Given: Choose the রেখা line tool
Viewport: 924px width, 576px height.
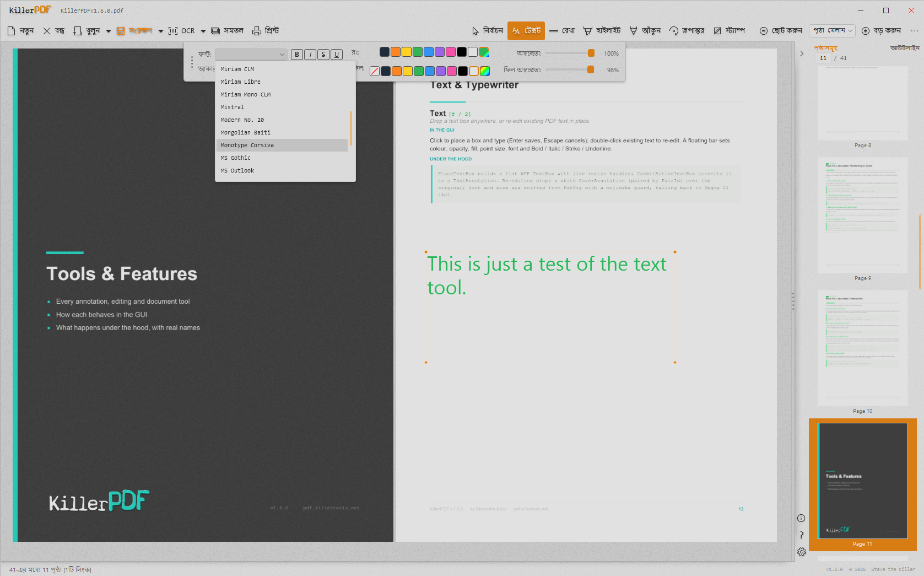Looking at the screenshot, I should tap(562, 31).
